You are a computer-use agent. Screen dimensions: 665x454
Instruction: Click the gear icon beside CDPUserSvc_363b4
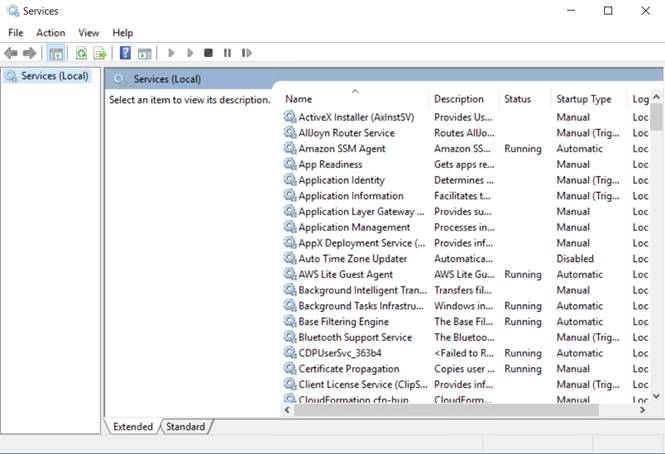(290, 353)
